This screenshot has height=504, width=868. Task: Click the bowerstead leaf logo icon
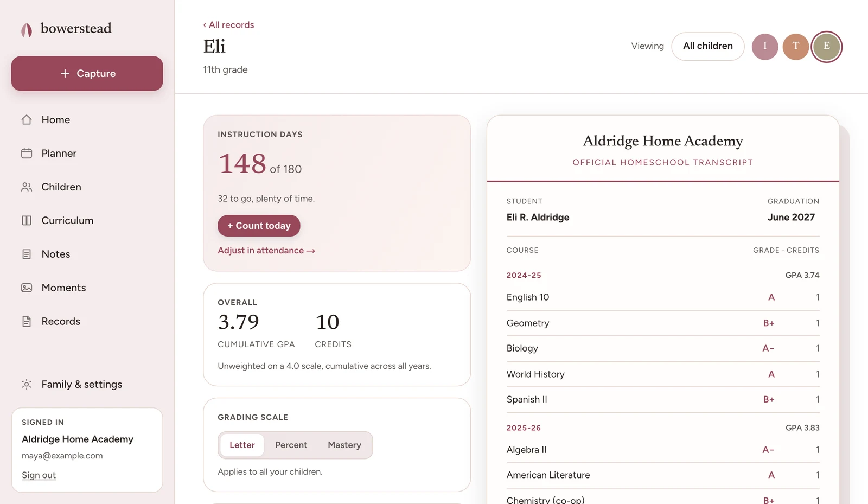click(27, 30)
